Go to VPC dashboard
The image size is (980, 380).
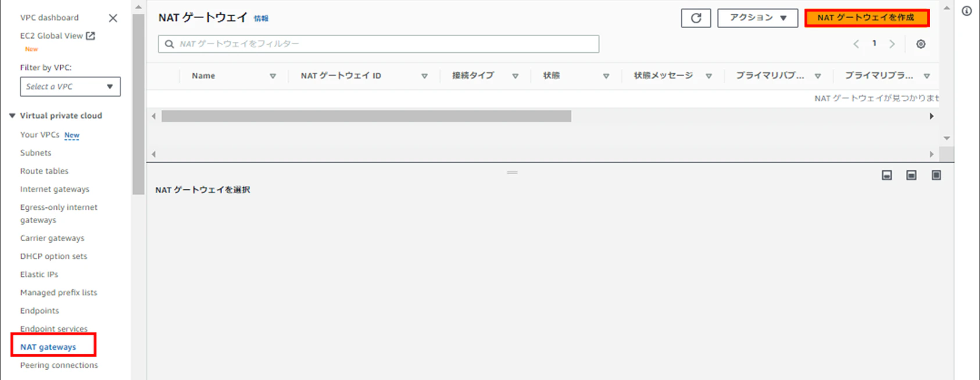point(49,18)
